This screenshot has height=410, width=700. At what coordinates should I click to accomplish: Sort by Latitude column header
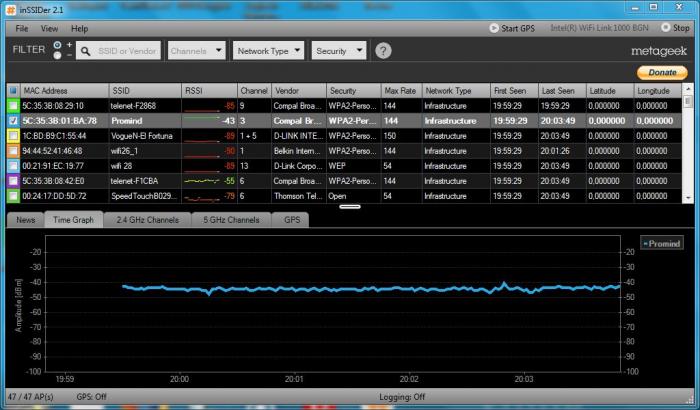pyautogui.click(x=610, y=91)
